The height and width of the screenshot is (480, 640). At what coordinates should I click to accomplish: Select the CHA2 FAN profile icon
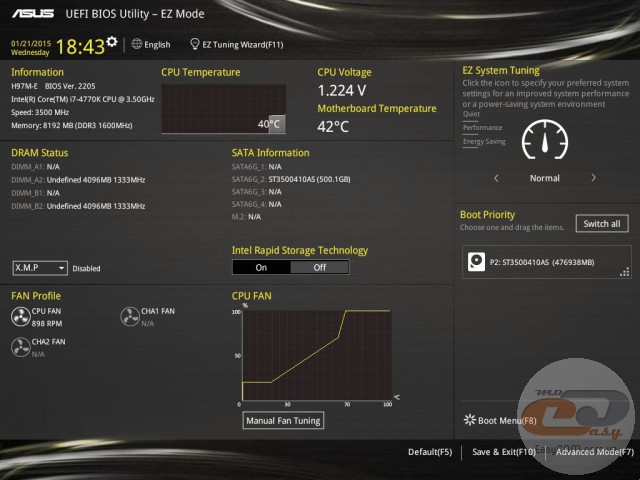click(20, 347)
